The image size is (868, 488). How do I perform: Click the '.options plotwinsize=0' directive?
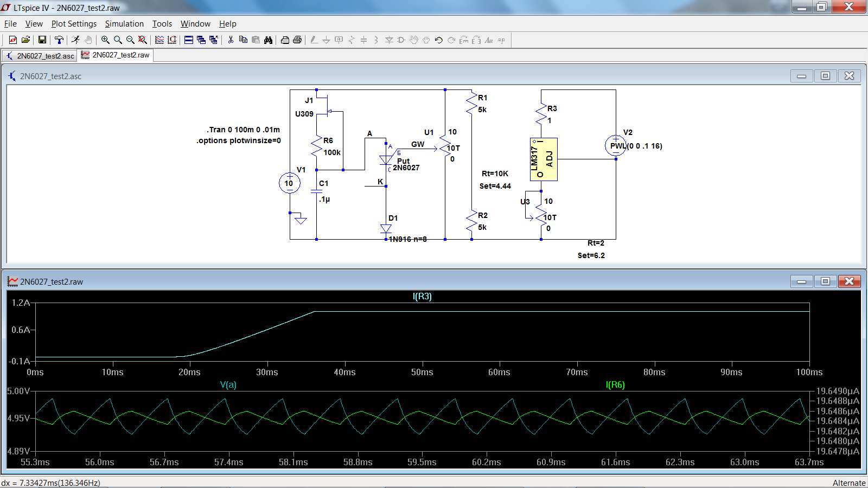[239, 140]
